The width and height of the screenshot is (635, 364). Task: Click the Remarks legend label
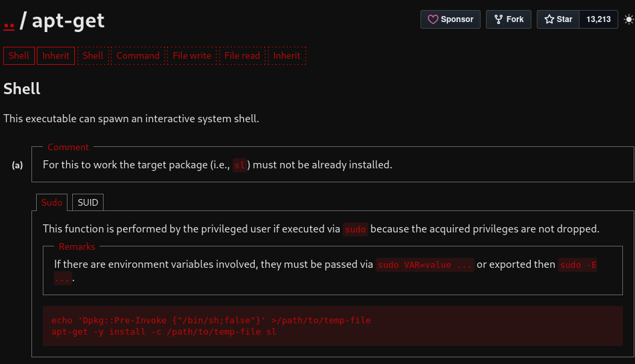(x=77, y=246)
